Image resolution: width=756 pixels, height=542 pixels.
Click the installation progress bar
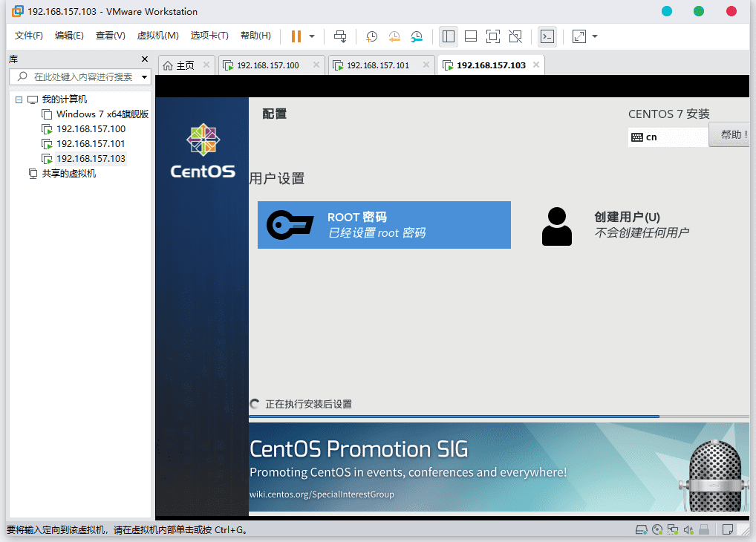[x=499, y=417]
